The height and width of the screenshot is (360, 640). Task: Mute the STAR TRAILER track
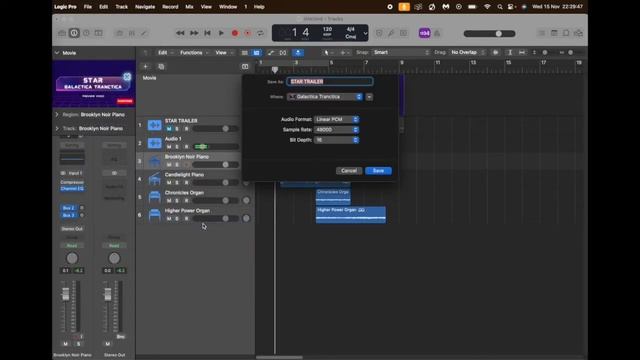(x=169, y=129)
